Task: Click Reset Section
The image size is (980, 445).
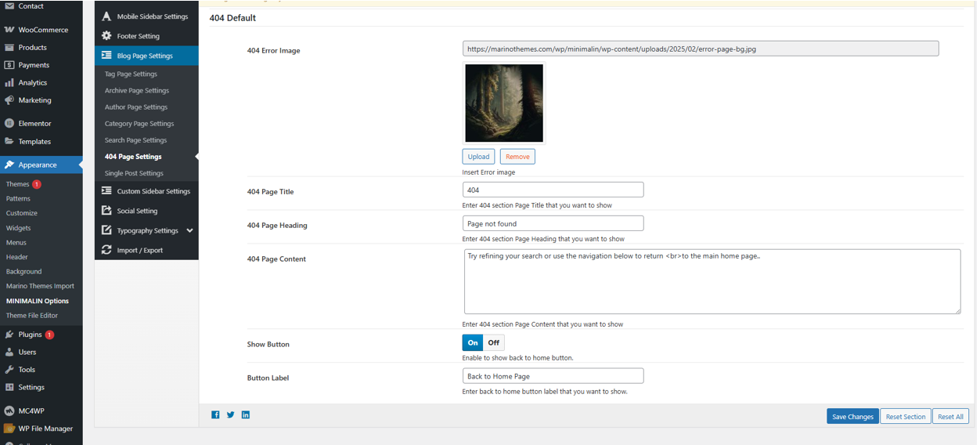Action: click(x=905, y=417)
